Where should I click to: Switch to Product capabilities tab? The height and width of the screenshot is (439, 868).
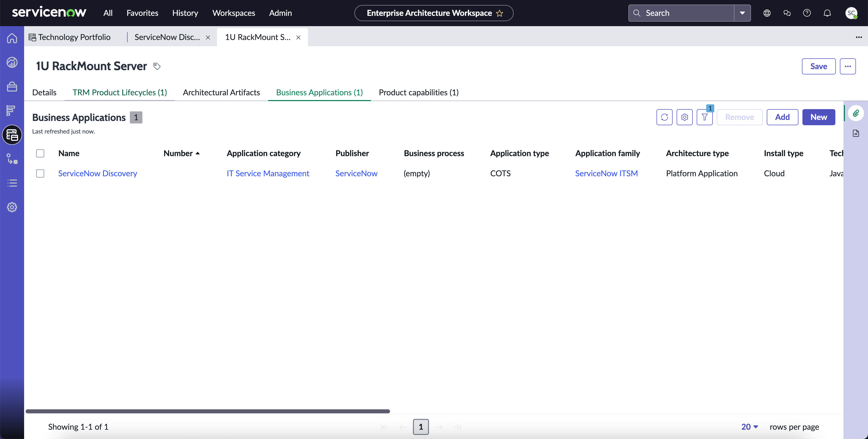(418, 93)
